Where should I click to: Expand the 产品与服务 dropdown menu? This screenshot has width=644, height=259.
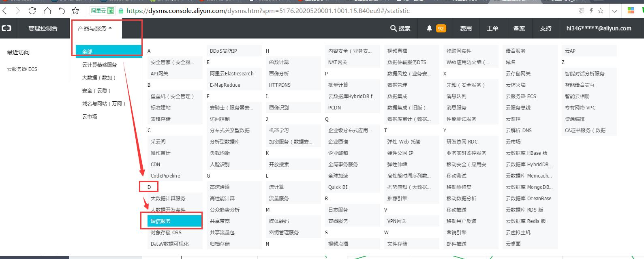[x=96, y=28]
